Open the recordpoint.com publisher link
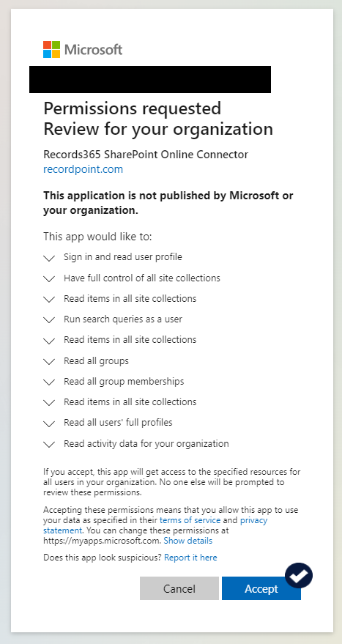Image resolution: width=342 pixels, height=644 pixels. tap(83, 169)
